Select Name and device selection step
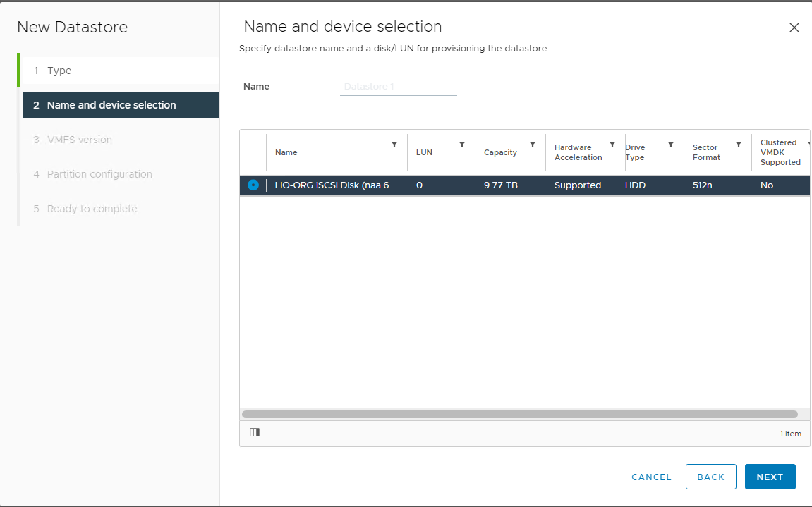 (111, 105)
